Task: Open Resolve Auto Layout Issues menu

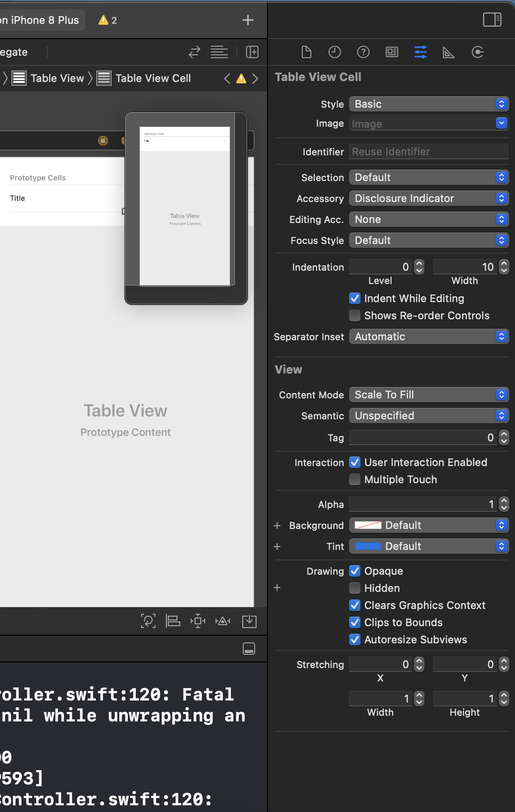Action: [223, 621]
